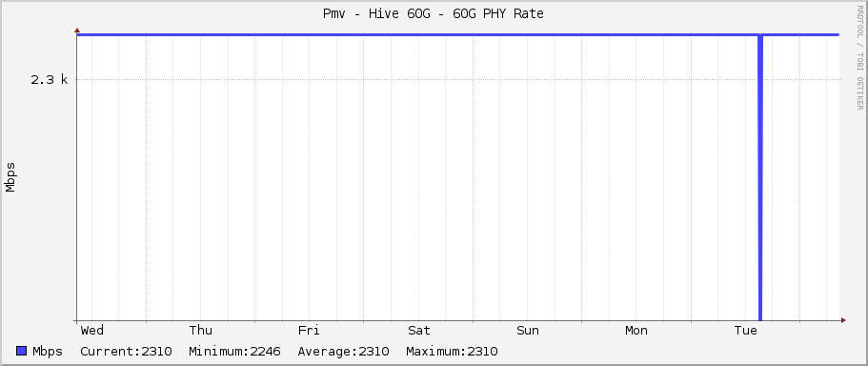Click the graph title 'Pmv - Hive 60G - 60G PHY Rate'
The image size is (868, 366).
coord(434,14)
